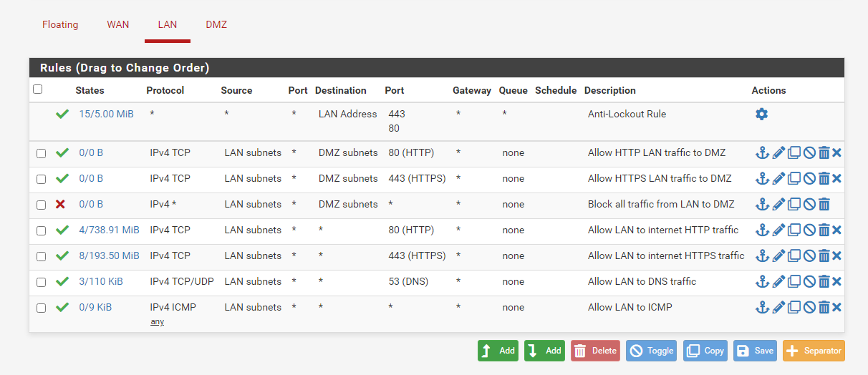Copy the Allow LAN to DNS traffic rule
The image size is (868, 375).
(794, 281)
